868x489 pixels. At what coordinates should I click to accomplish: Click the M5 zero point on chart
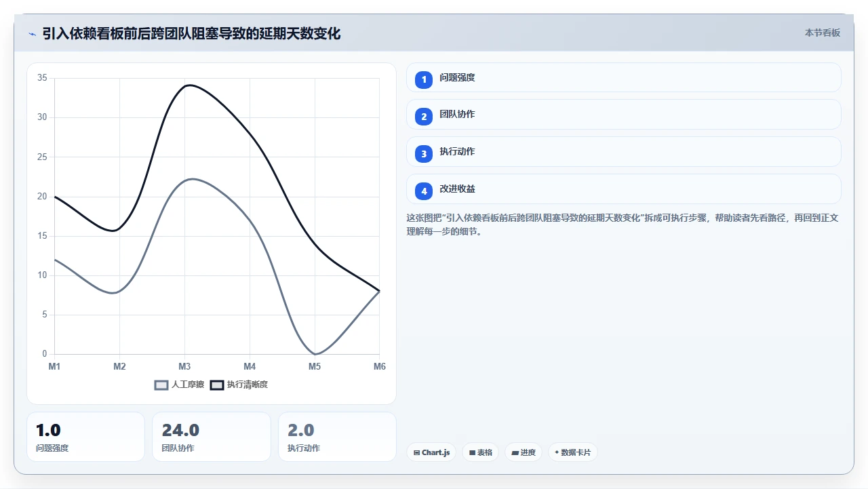[x=315, y=354]
